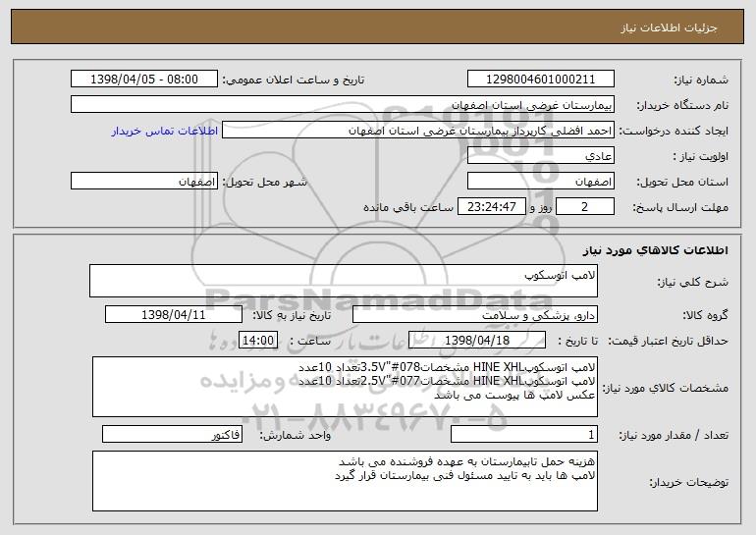Select the label تعداد / مقدار مورد نیاز
Screen dimensions: 756x535
674,435
